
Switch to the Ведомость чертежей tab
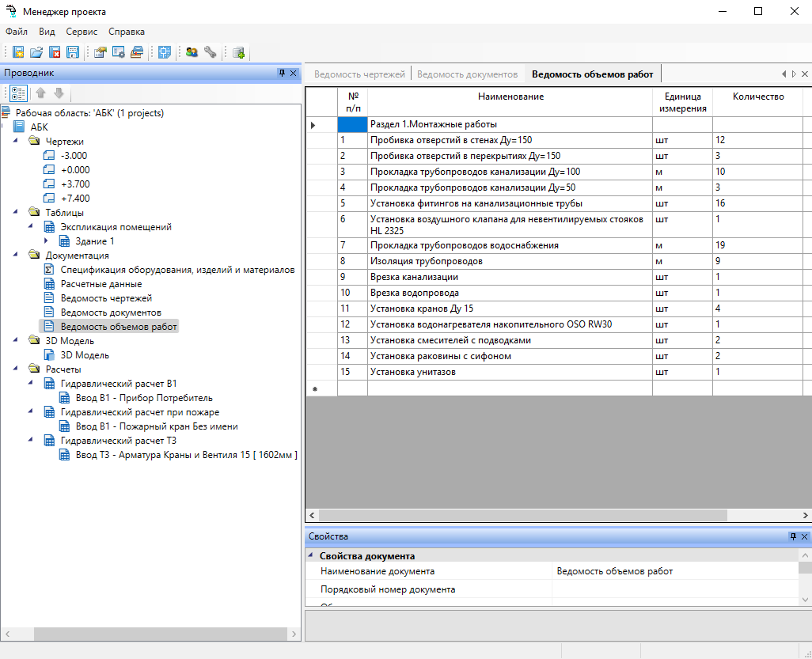(x=359, y=74)
